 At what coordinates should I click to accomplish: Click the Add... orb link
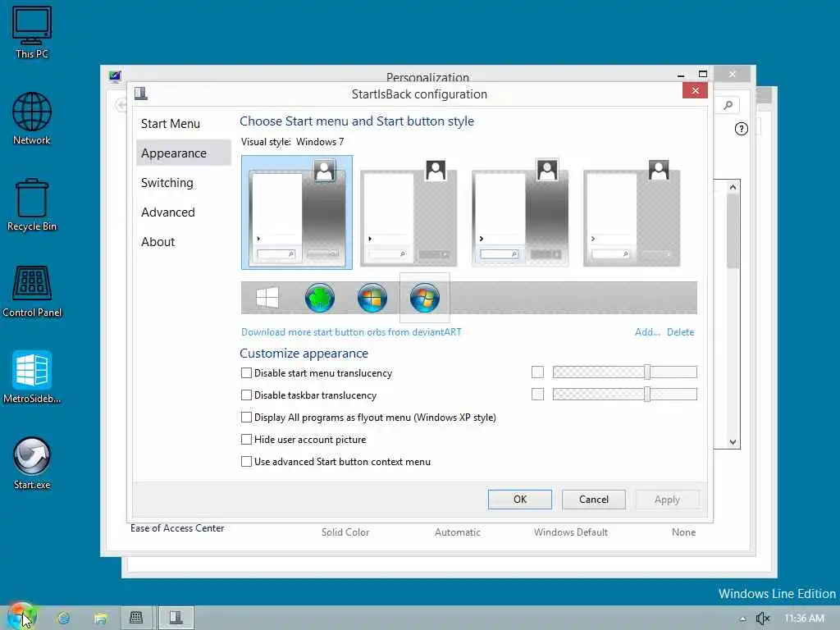[647, 332]
